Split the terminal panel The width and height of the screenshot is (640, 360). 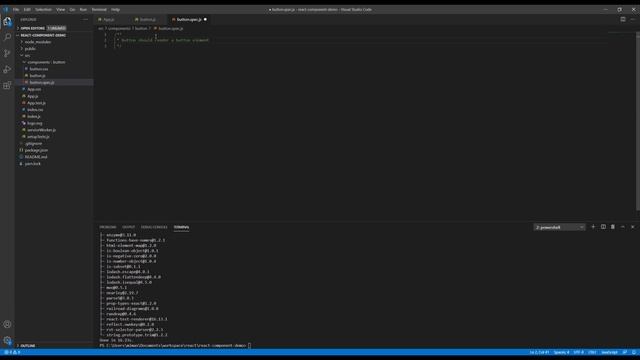click(603, 227)
